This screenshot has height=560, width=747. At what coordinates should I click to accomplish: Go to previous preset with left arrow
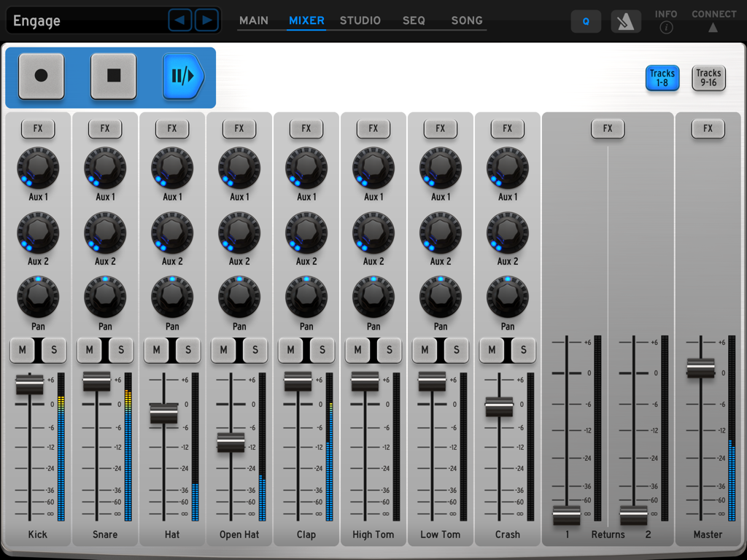tap(180, 20)
